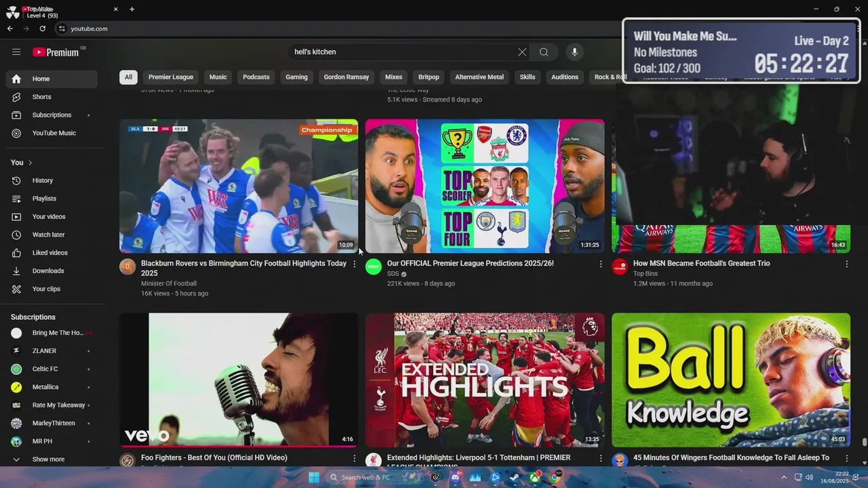
Task: Focus the hell's kitchen search field
Action: tap(403, 52)
